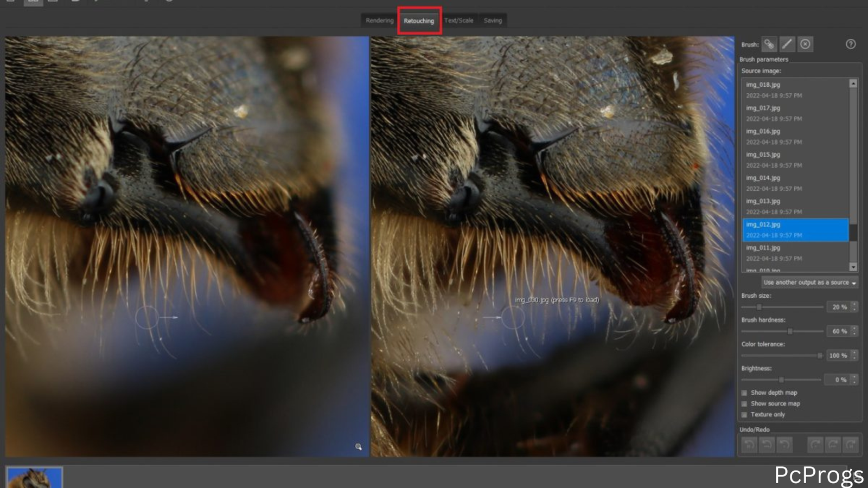Select highlighted source image img_012.jpg

point(795,230)
